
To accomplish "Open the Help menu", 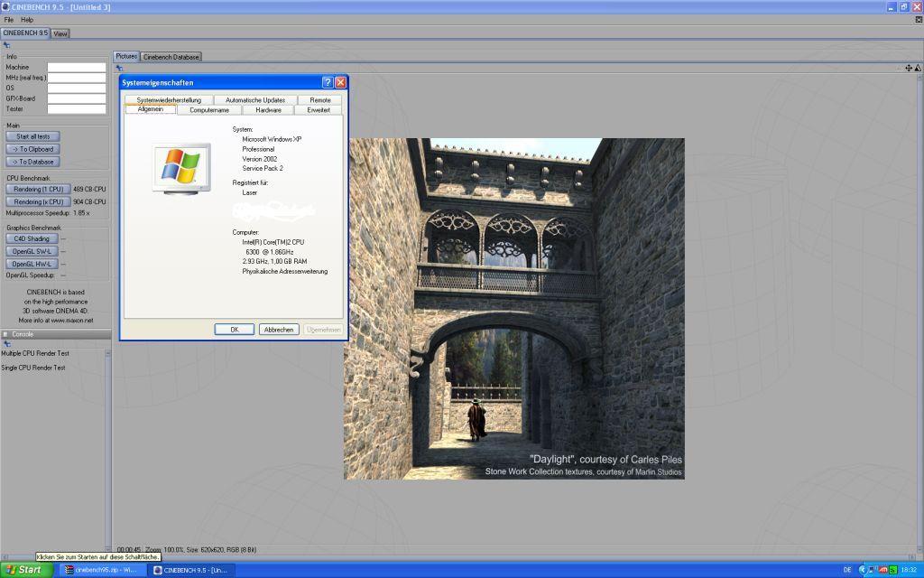I will pos(27,20).
